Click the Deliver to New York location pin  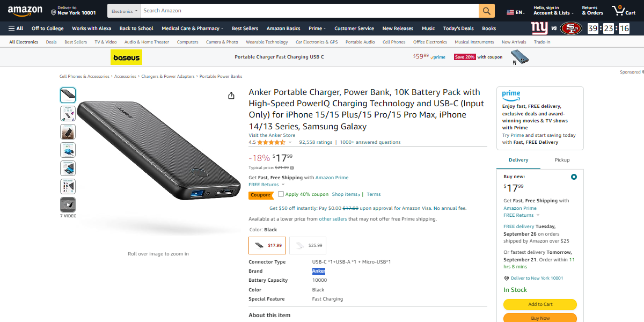tap(54, 12)
